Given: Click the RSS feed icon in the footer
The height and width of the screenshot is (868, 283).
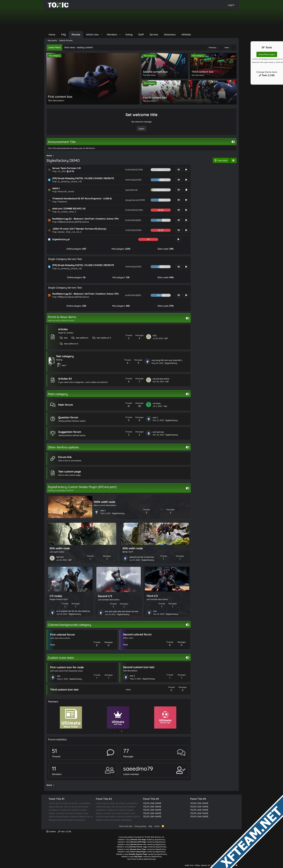Looking at the screenshot, I should pos(163,826).
